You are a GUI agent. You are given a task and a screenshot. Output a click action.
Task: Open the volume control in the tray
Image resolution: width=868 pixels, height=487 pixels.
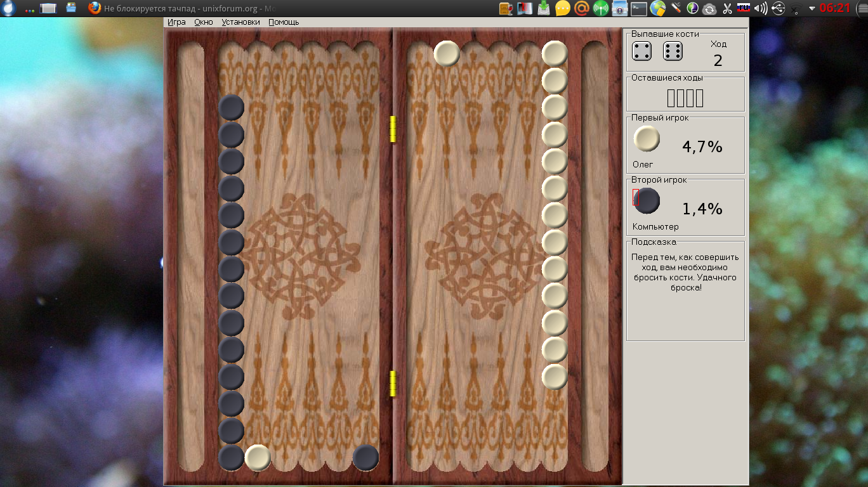point(761,8)
